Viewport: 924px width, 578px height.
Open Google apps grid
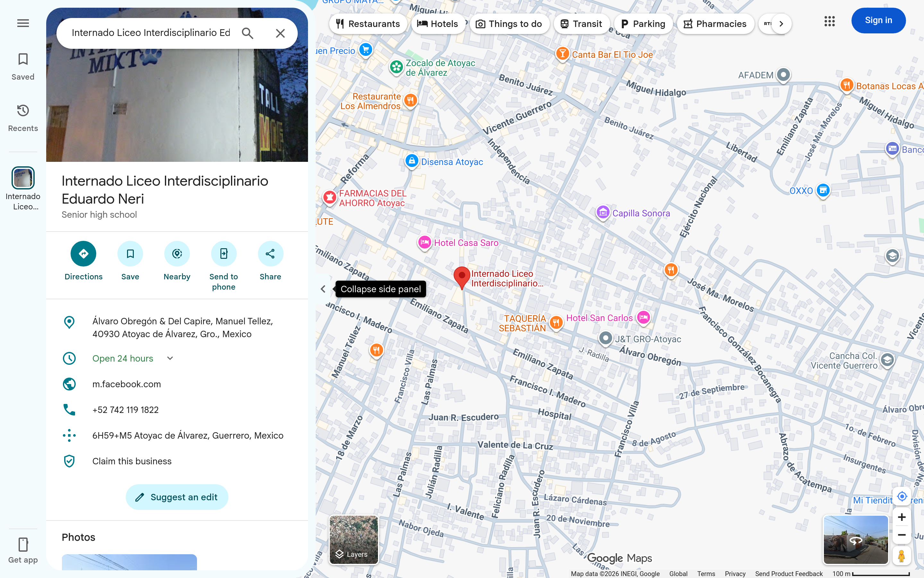(x=829, y=21)
